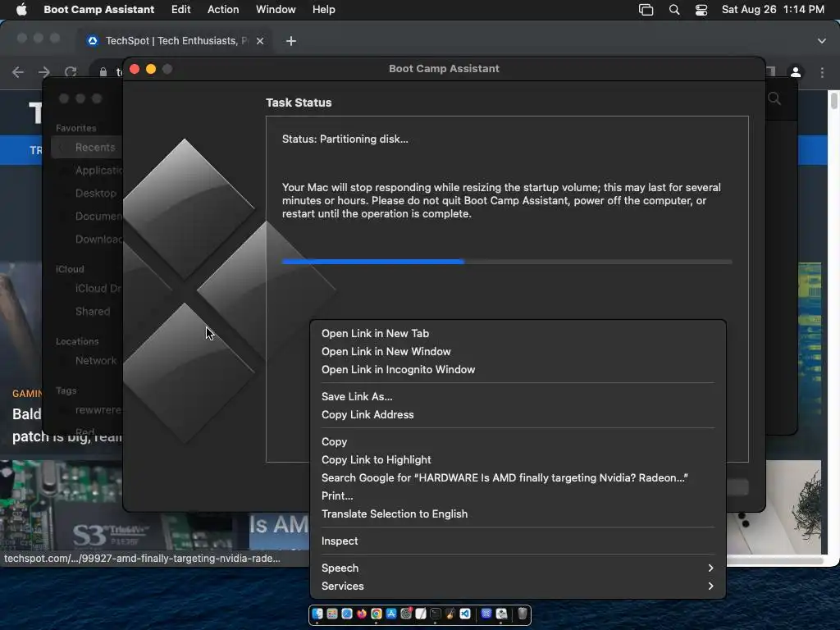This screenshot has width=840, height=630.
Task: Open Control Center in the menu bar
Action: coord(701,10)
